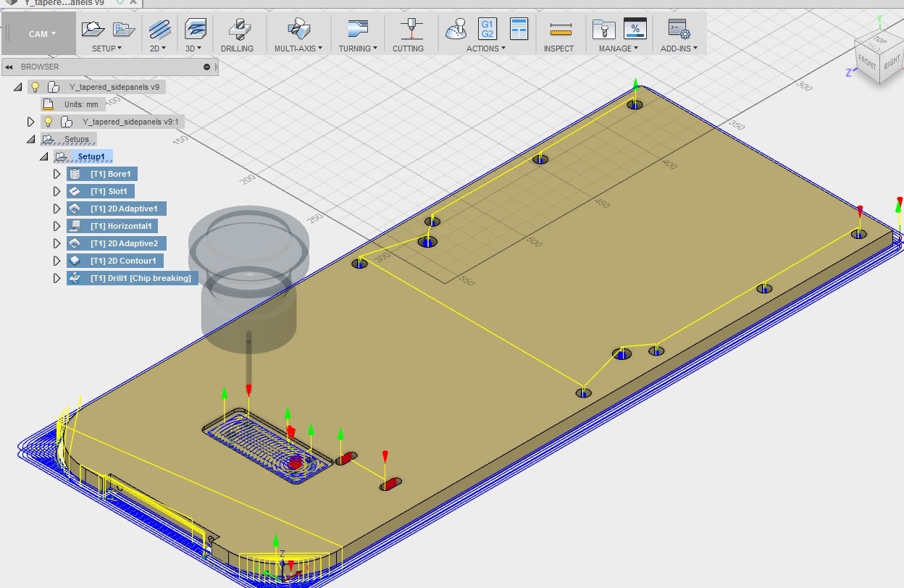The image size is (904, 588).
Task: Click the Task Manager percent icon
Action: (x=635, y=29)
